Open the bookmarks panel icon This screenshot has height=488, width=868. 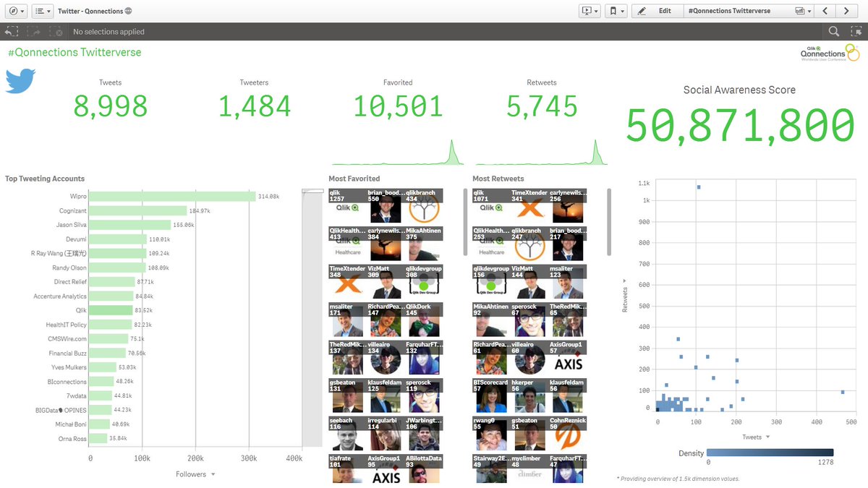pyautogui.click(x=611, y=11)
